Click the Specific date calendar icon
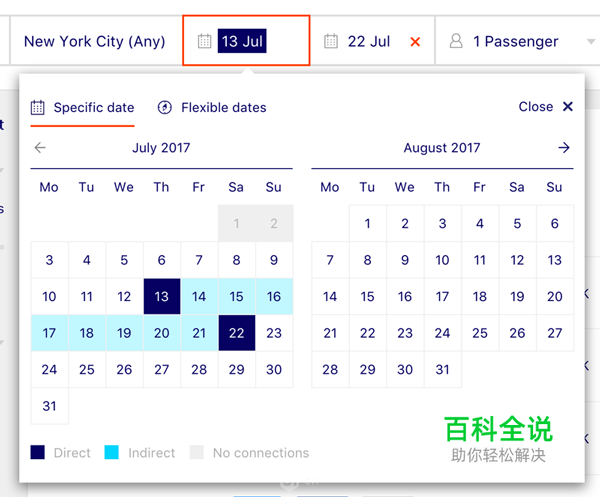This screenshot has width=600, height=497. pyautogui.click(x=38, y=107)
